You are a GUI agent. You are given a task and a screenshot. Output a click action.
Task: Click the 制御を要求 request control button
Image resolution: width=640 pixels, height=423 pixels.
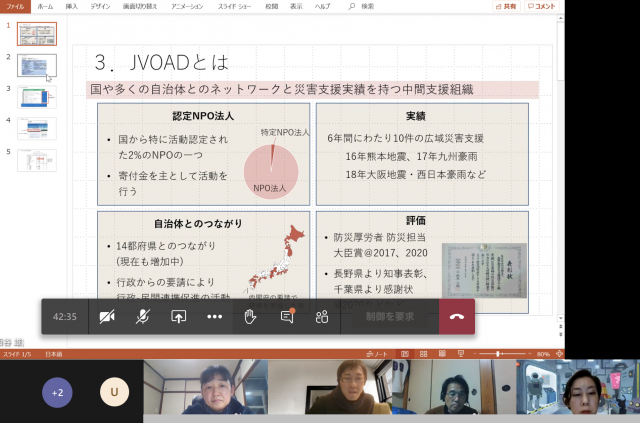click(x=390, y=316)
